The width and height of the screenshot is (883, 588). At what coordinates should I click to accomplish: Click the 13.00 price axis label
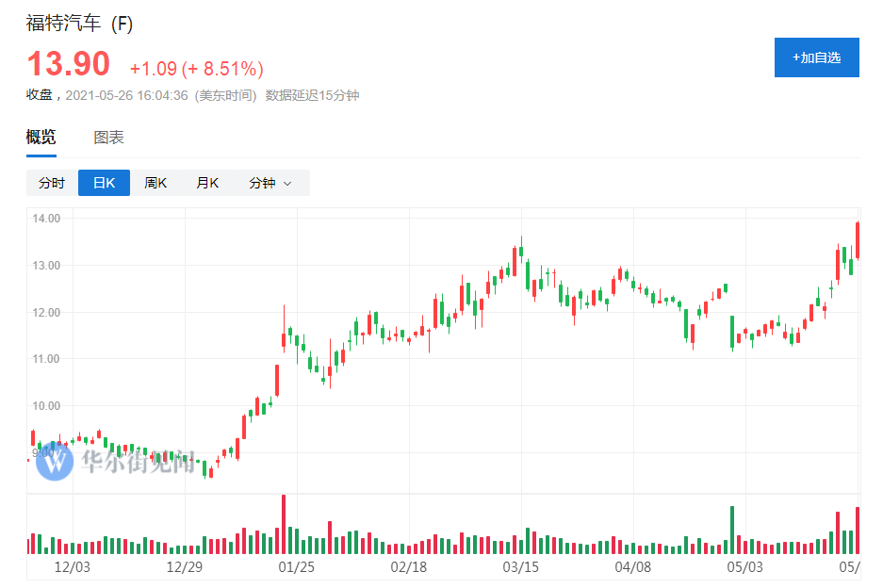click(46, 266)
